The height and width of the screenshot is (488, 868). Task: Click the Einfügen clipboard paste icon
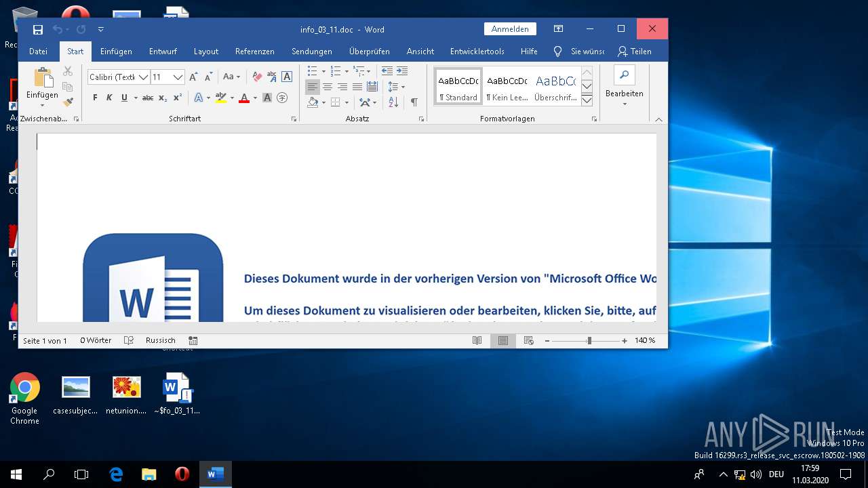pyautogui.click(x=43, y=77)
